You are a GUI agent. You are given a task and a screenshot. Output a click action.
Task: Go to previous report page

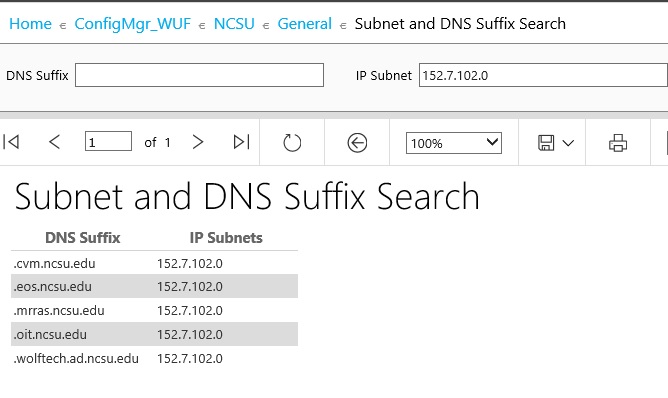[x=55, y=142]
